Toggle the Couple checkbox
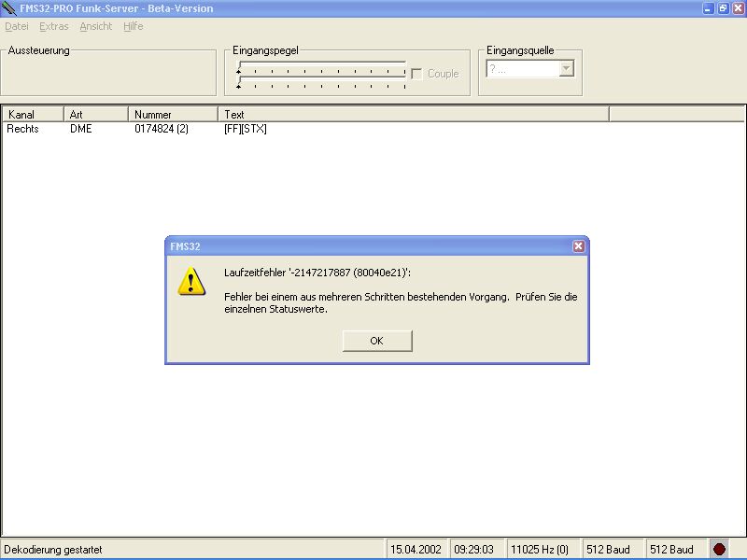The height and width of the screenshot is (560, 747). click(x=417, y=74)
